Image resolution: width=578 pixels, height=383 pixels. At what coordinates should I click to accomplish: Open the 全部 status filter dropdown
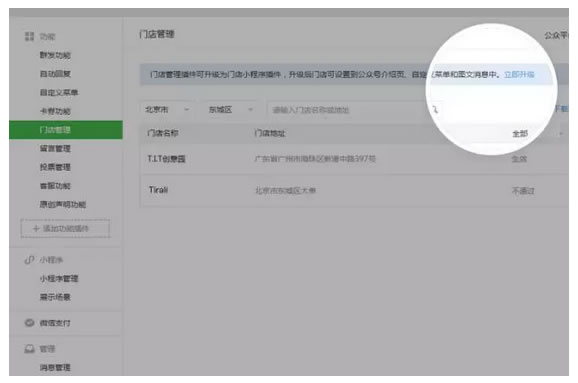point(537,133)
